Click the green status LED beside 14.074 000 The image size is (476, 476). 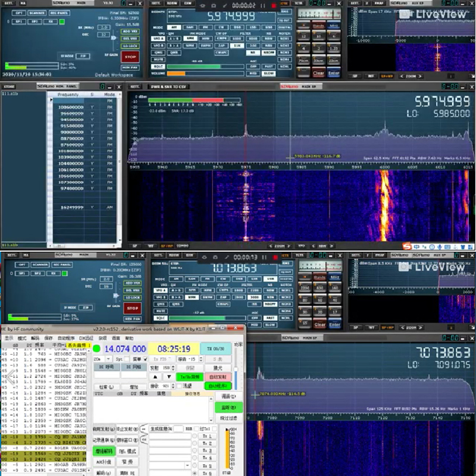pyautogui.click(x=96, y=349)
